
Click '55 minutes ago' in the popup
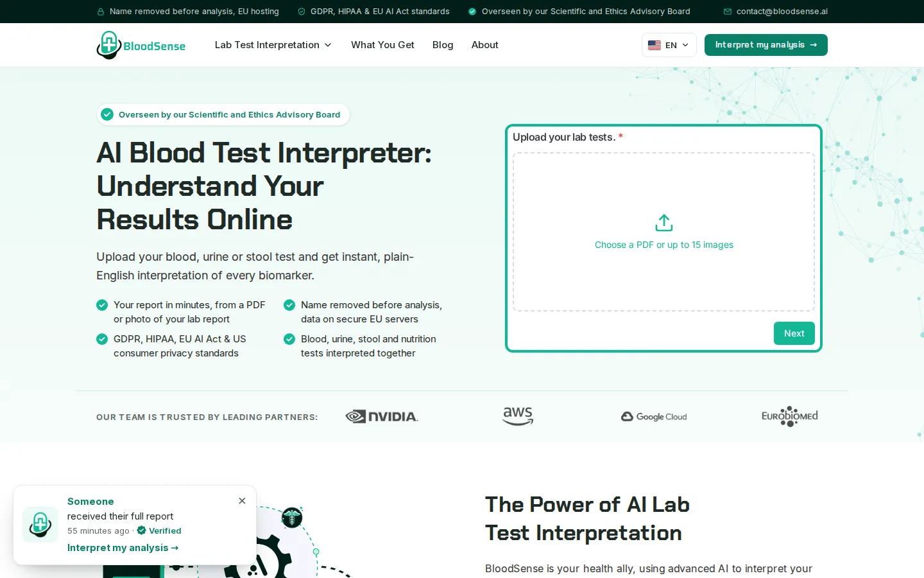coord(98,531)
